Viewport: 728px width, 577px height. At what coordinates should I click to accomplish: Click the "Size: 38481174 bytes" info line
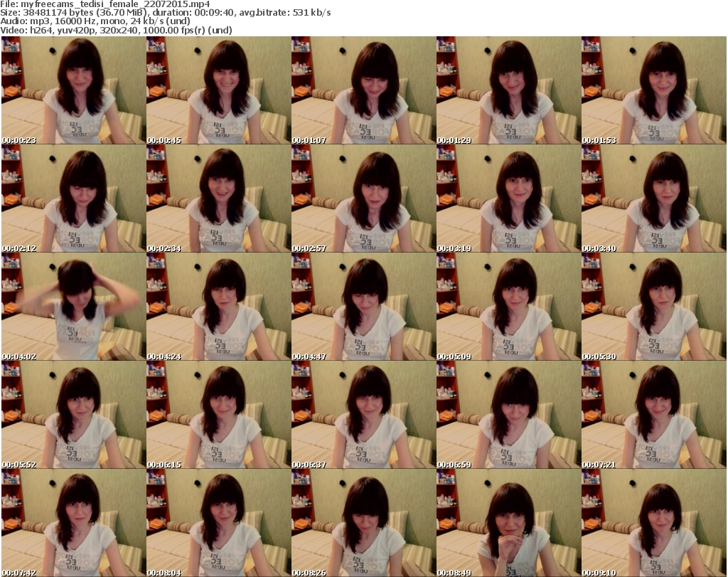165,13
